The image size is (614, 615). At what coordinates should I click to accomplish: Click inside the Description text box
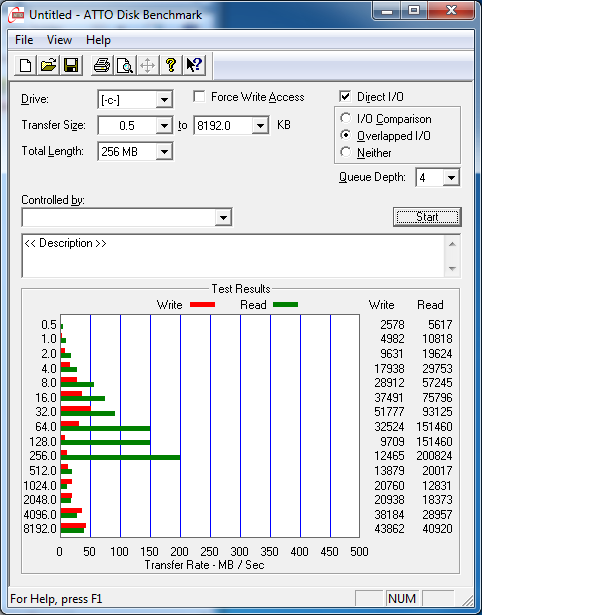pos(233,256)
